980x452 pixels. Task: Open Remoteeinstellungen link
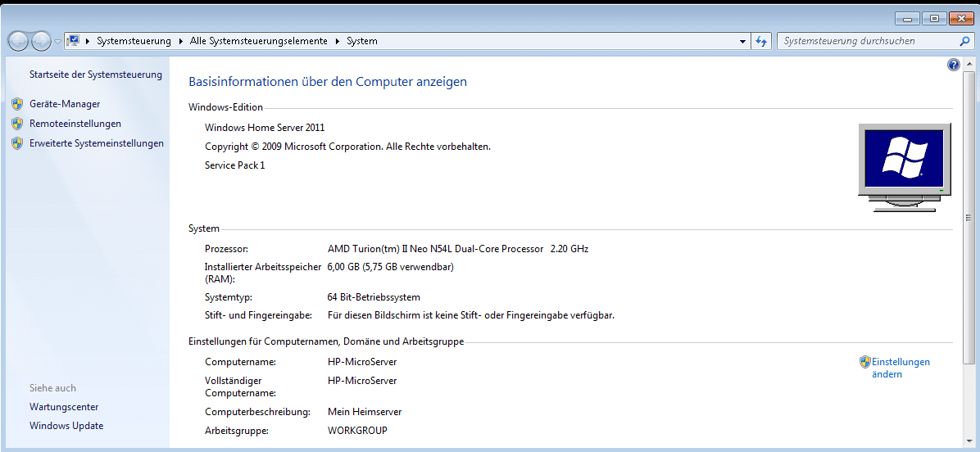pyautogui.click(x=75, y=124)
